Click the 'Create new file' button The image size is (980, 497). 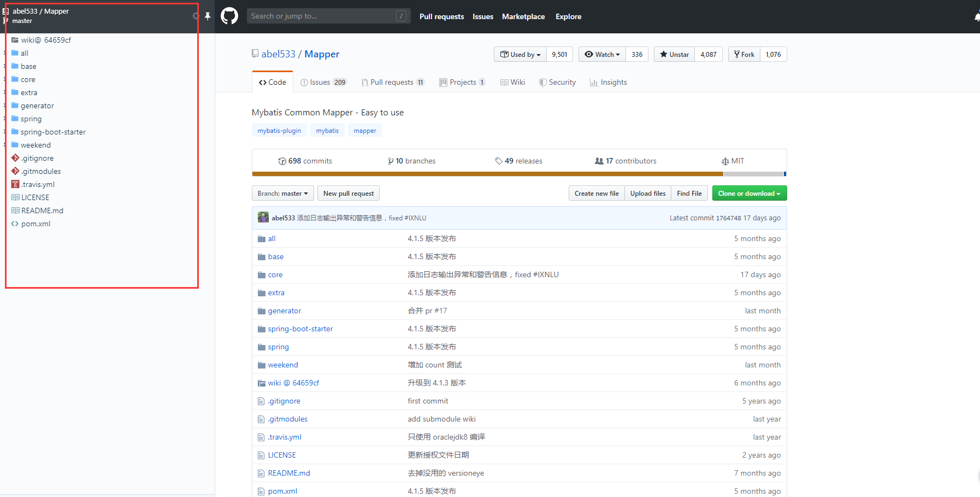(x=597, y=194)
